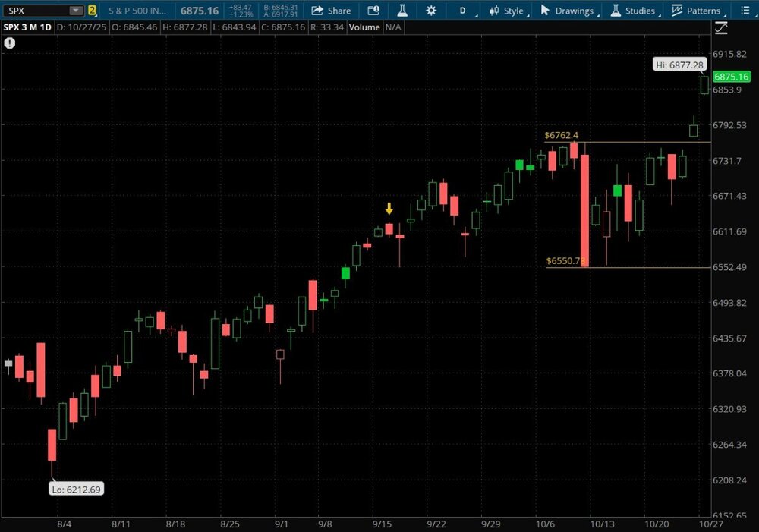Screen dimensions: 759x532
Task: Click the yellow number 2 link badge
Action: [x=92, y=11]
